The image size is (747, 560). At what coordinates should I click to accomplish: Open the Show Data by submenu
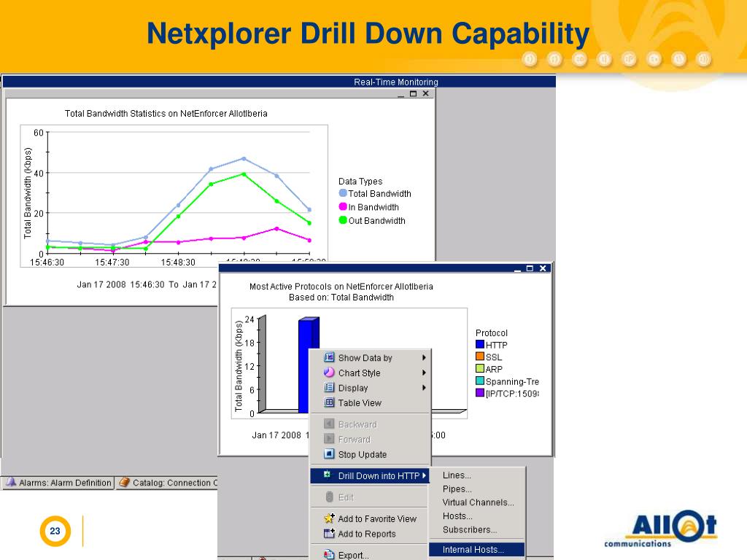[x=370, y=357]
